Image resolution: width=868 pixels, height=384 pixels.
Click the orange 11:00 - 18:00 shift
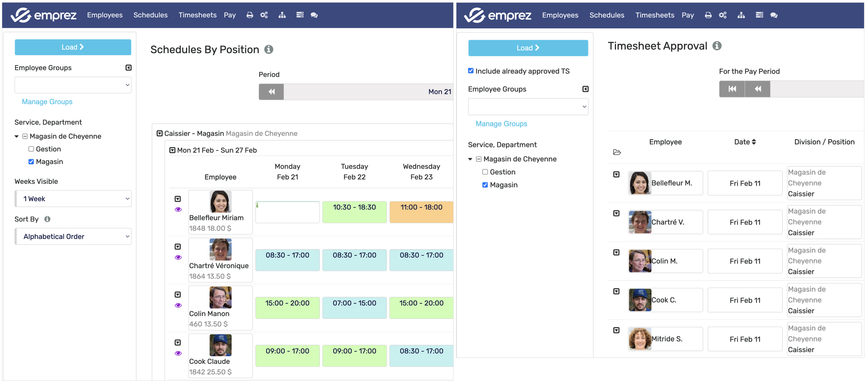421,212
